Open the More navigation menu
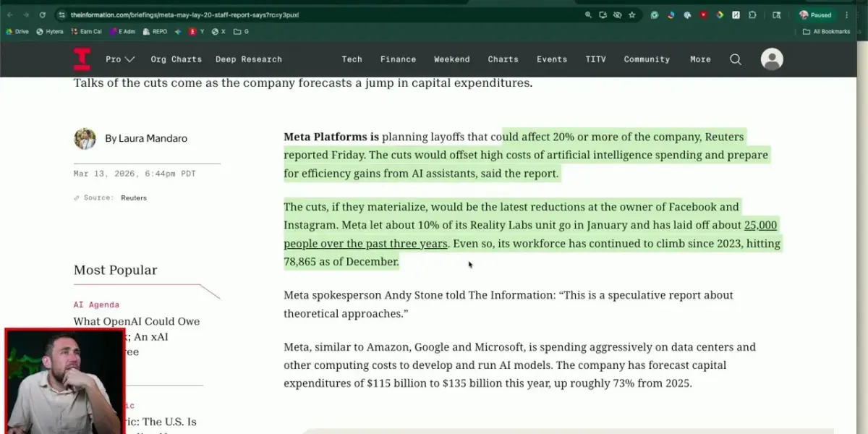 pos(699,59)
